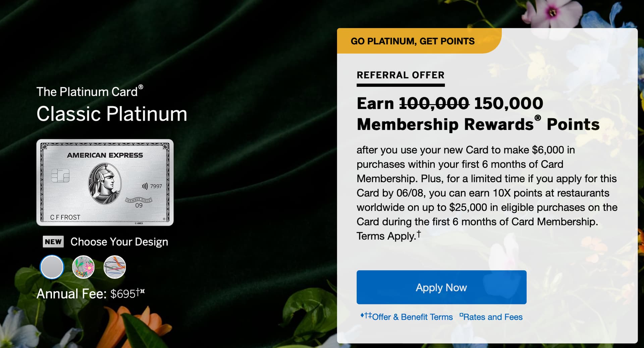The height and width of the screenshot is (348, 644).
Task: Choose the floral artwork card design
Action: tap(83, 267)
